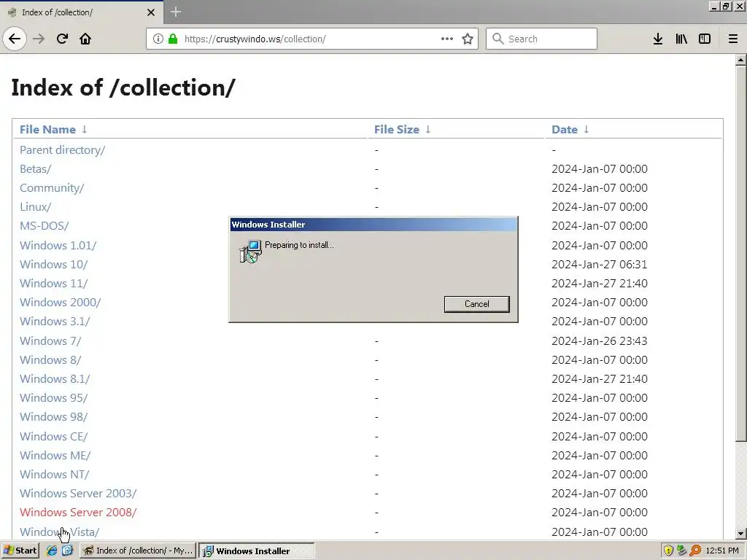Screen dimensions: 747x560
Task: Select the 2024-Jan-26 23:43 date text
Action: 600,341
